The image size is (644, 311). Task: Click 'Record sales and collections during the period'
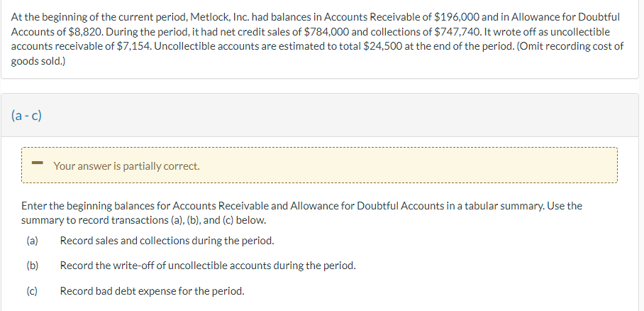click(x=167, y=241)
